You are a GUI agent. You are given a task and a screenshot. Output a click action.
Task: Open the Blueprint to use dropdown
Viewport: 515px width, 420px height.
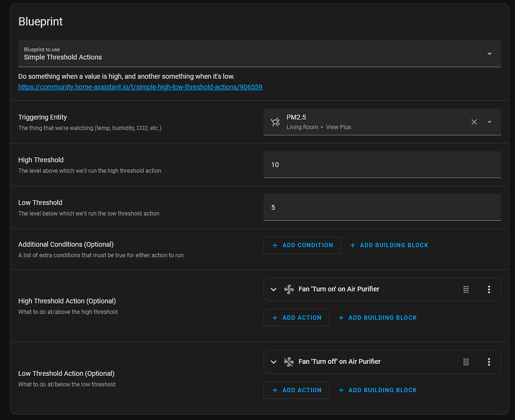[489, 54]
